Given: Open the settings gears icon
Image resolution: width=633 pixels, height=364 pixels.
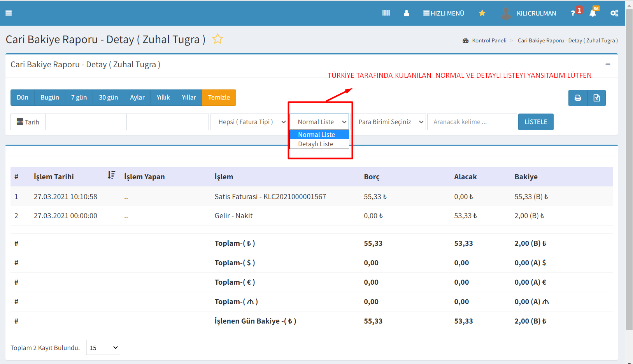Looking at the screenshot, I should coord(614,13).
